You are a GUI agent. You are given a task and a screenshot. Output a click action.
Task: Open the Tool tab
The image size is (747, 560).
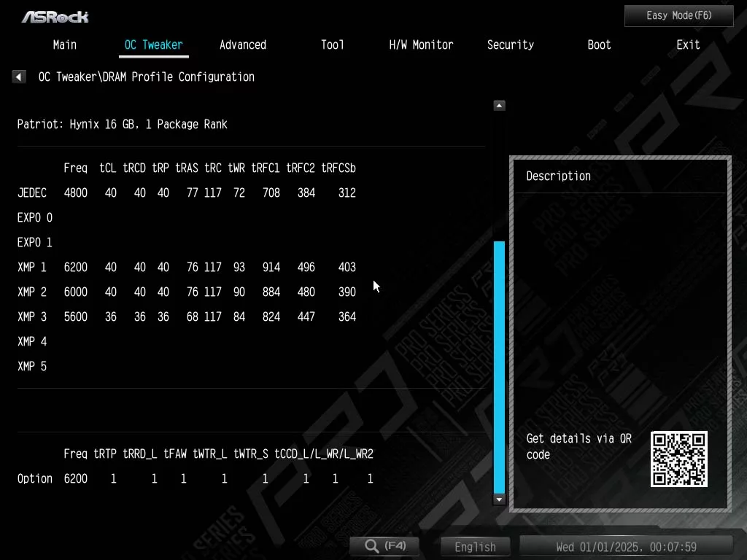click(332, 44)
